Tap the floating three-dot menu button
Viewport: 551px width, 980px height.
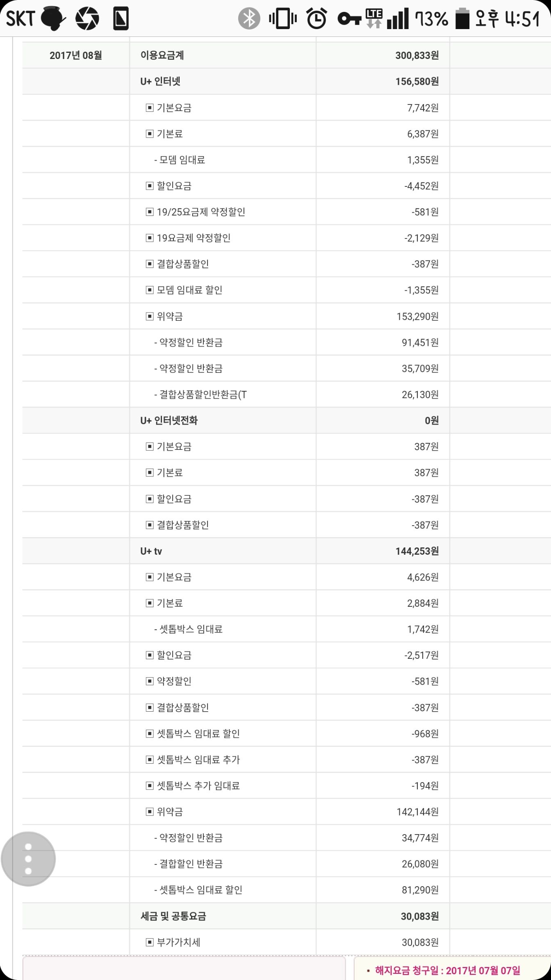(x=28, y=859)
